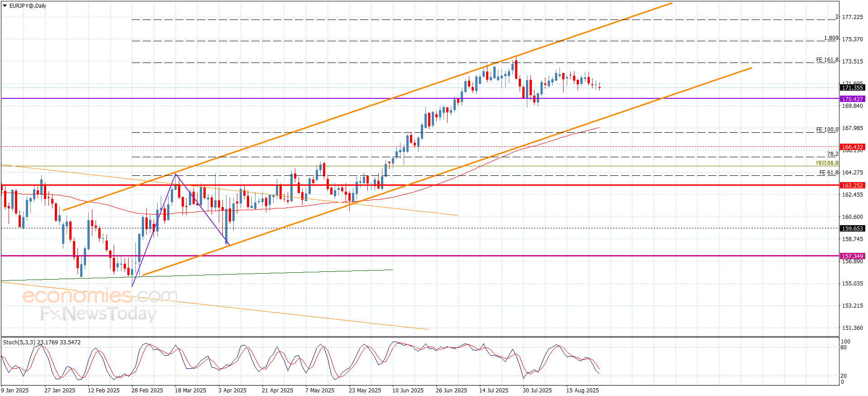
Task: Click the 28 Feb 2025 date label
Action: pyautogui.click(x=147, y=391)
